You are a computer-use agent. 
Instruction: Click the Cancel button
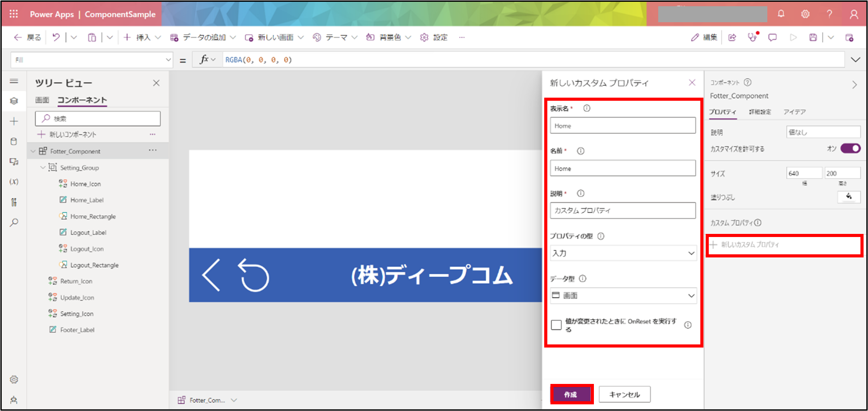(x=624, y=394)
